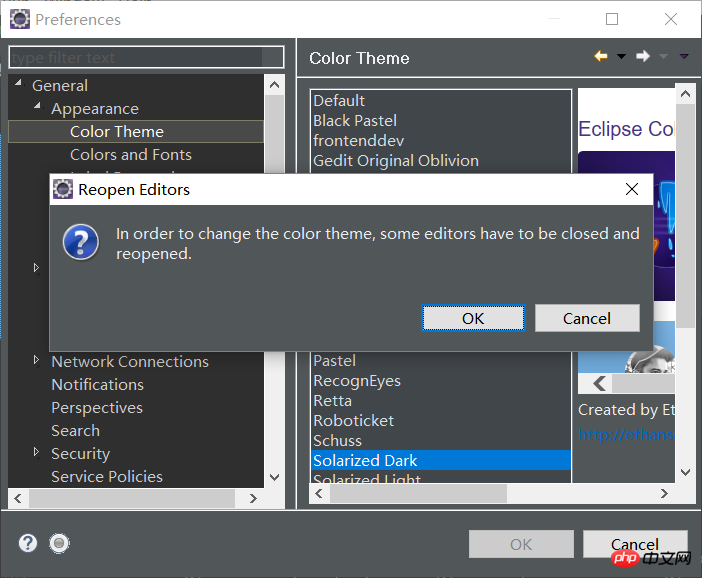
Task: Close the Reopen Editors dialog with X
Action: (x=632, y=189)
